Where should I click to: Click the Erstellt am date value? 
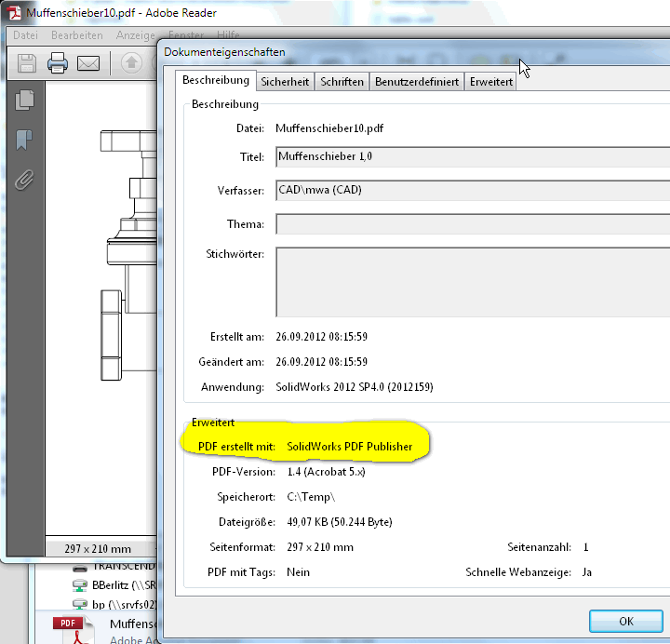click(321, 337)
